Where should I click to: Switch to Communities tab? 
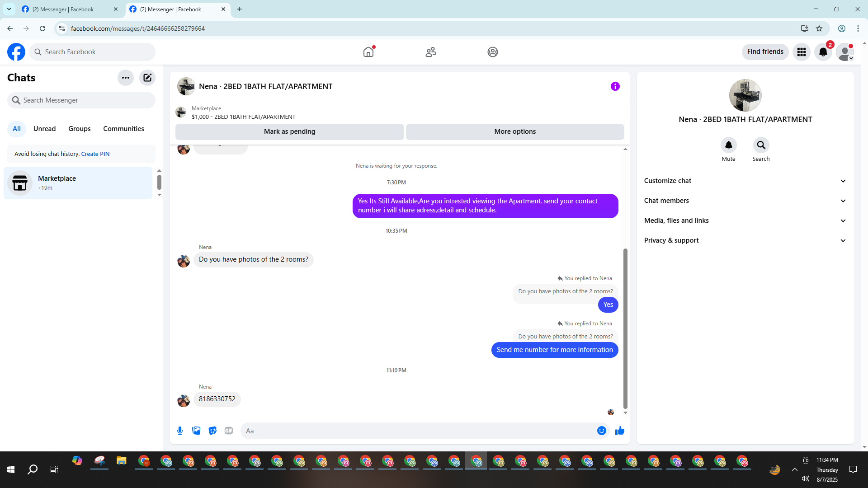123,129
